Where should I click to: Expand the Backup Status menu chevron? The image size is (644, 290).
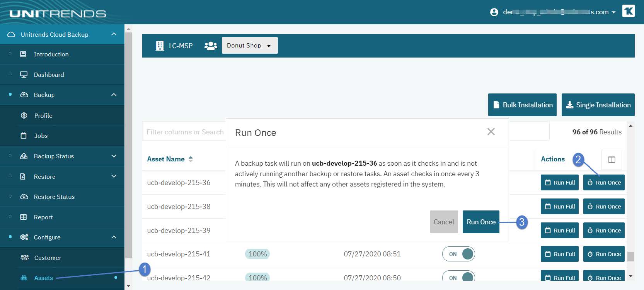tap(114, 156)
